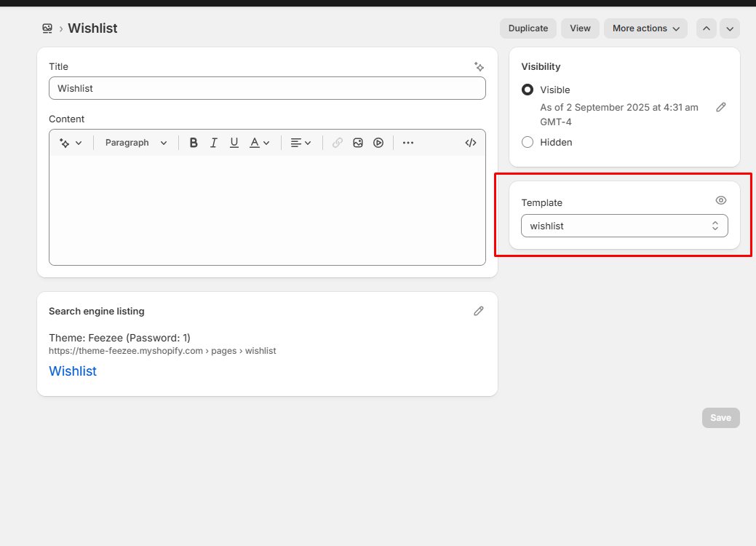Click the underline formatting icon
This screenshot has height=546, width=756.
point(234,143)
